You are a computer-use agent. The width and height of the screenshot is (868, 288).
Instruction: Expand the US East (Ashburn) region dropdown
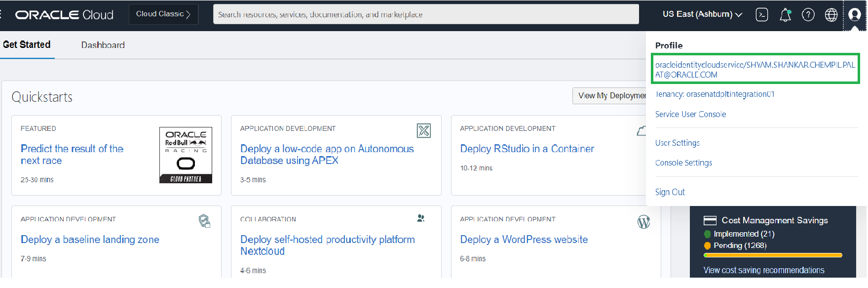click(x=702, y=14)
